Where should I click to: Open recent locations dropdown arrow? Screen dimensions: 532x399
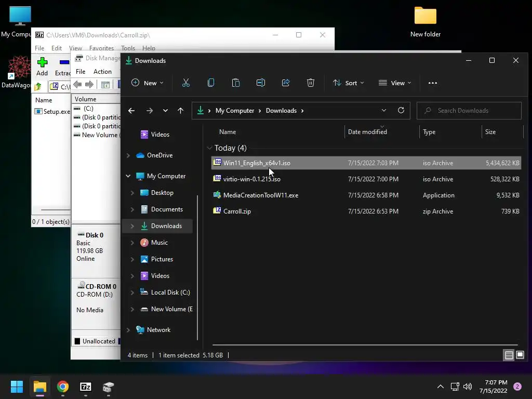tap(165, 111)
